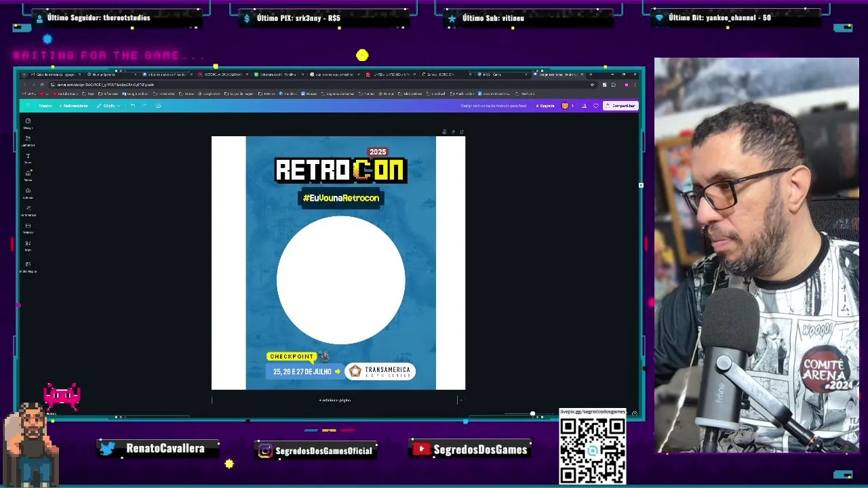The height and width of the screenshot is (488, 868).
Task: Switch to the Gmail browser tab
Action: coord(55,75)
